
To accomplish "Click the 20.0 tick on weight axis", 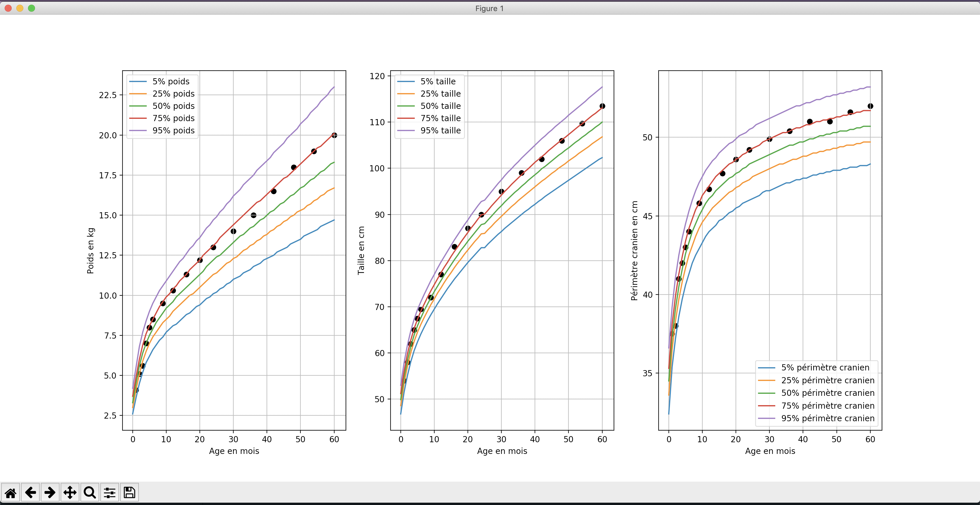I will coord(108,135).
